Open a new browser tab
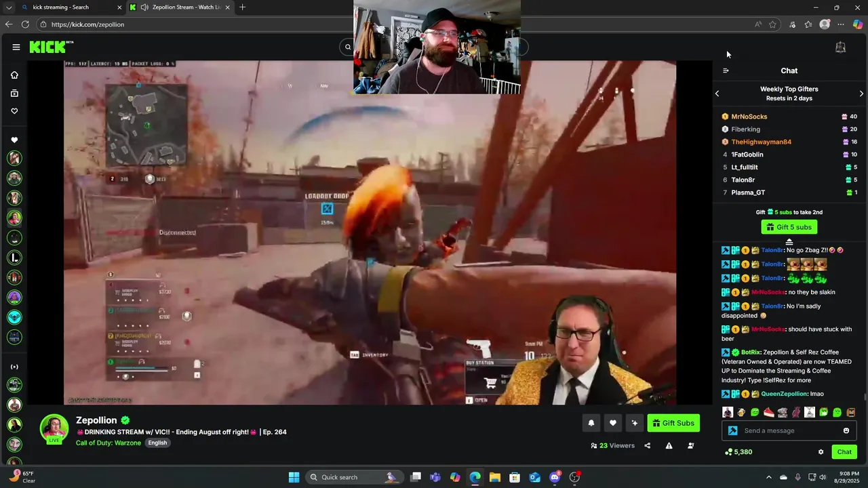 (242, 7)
